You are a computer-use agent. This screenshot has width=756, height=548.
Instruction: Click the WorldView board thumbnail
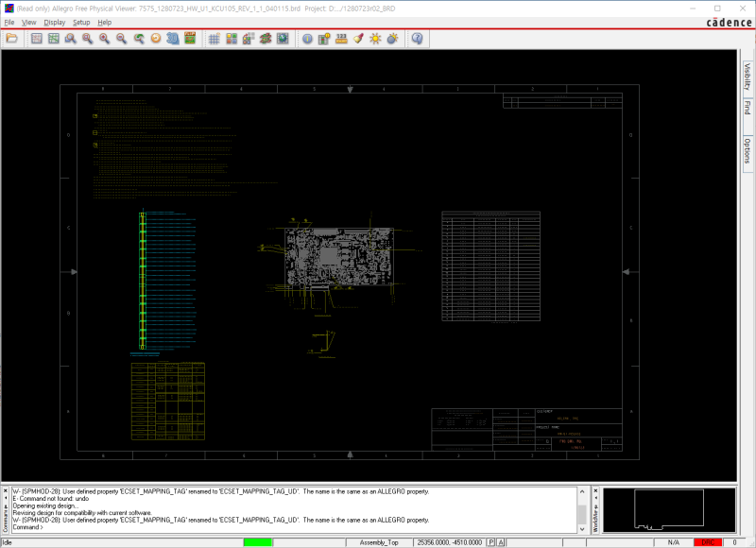click(669, 510)
